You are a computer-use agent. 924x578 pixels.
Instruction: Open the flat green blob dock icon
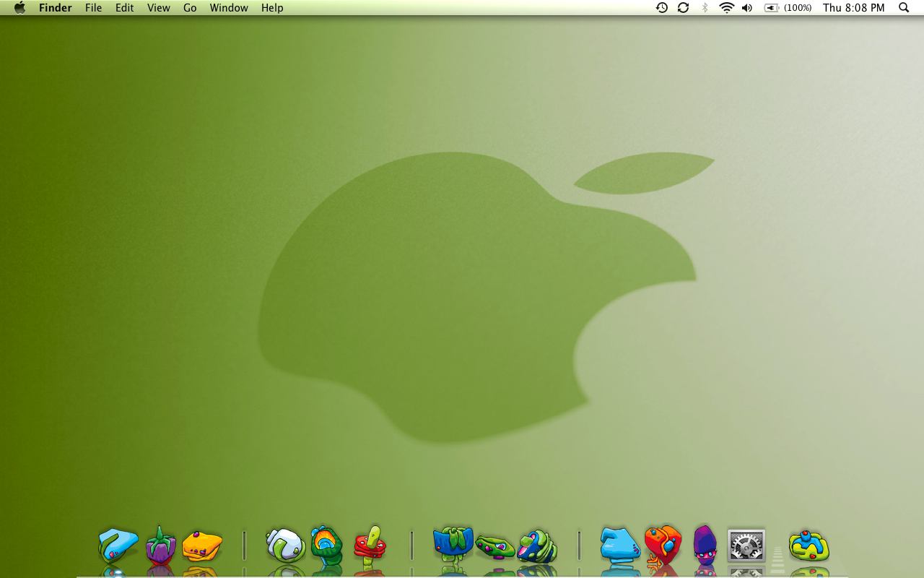click(495, 547)
